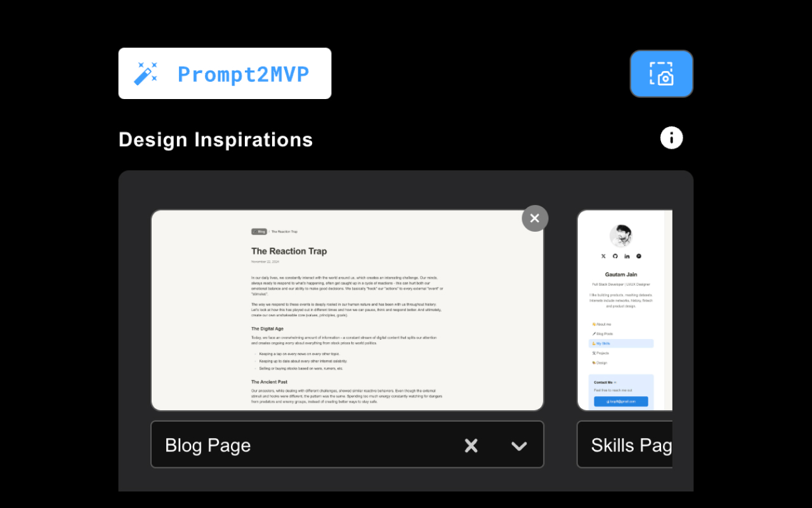The height and width of the screenshot is (508, 812).
Task: Select Projects item in preview sidebar
Action: (x=601, y=353)
